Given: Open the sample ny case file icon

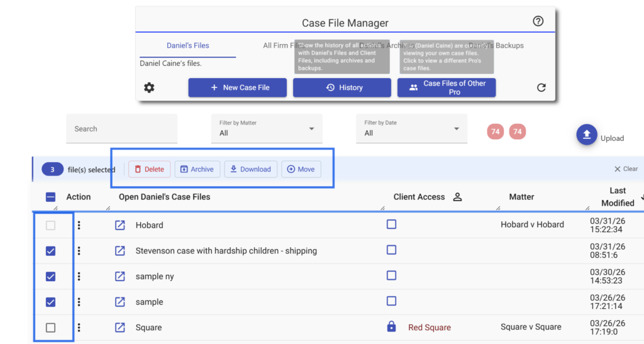Looking at the screenshot, I should click(120, 276).
